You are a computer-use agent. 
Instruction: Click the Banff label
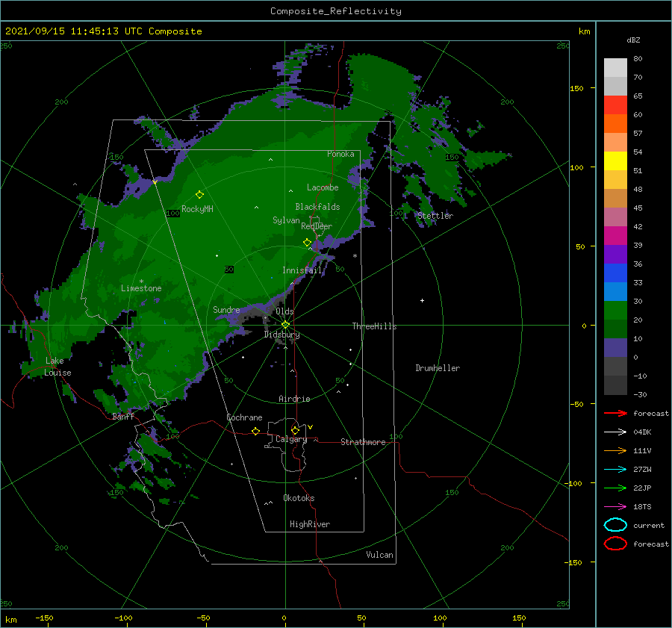tap(123, 416)
